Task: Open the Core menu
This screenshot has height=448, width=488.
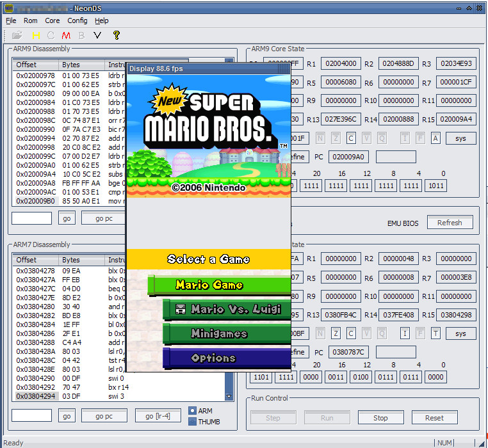Action: click(52, 20)
